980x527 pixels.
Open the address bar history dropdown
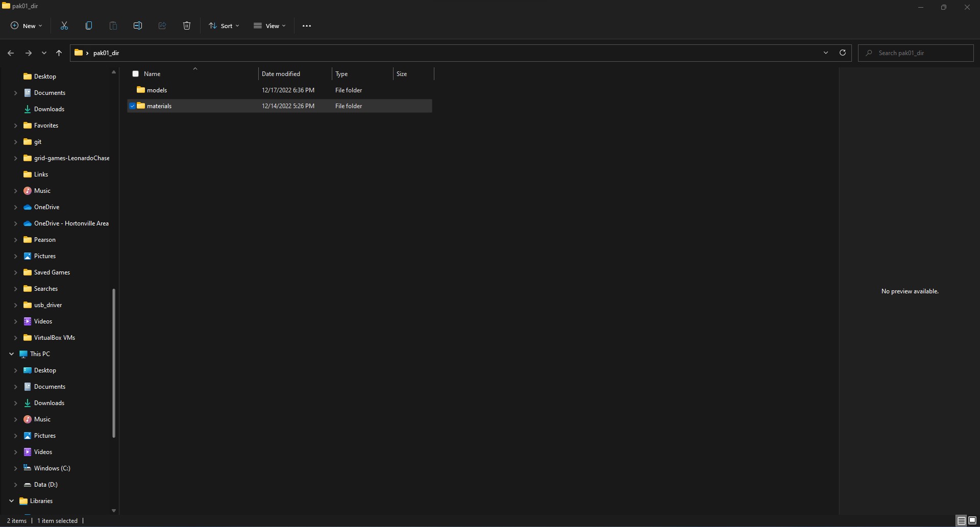click(826, 53)
